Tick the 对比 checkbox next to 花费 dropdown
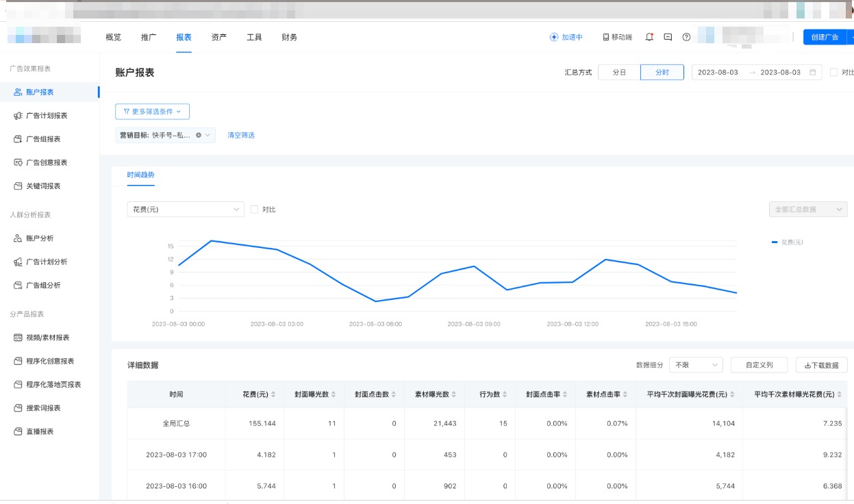 [255, 210]
